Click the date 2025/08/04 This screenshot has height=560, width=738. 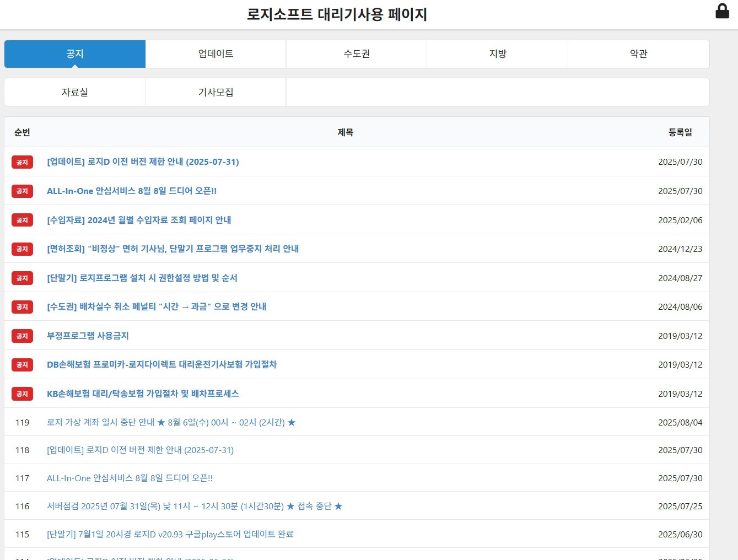[680, 422]
